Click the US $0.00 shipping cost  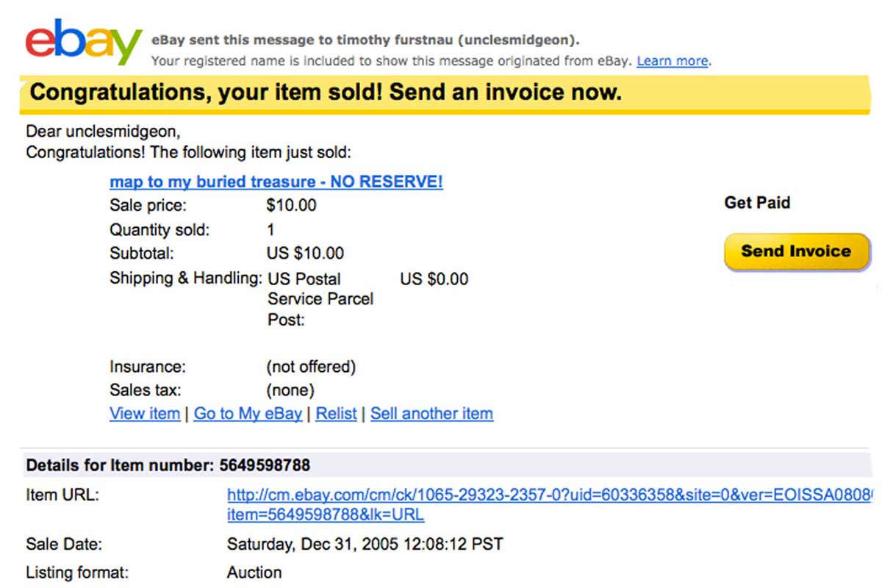coord(434,279)
